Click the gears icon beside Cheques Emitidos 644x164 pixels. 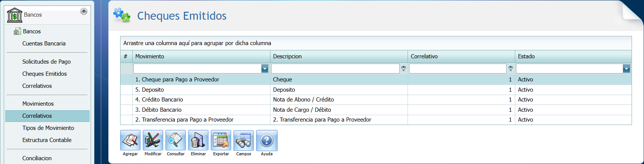[122, 15]
